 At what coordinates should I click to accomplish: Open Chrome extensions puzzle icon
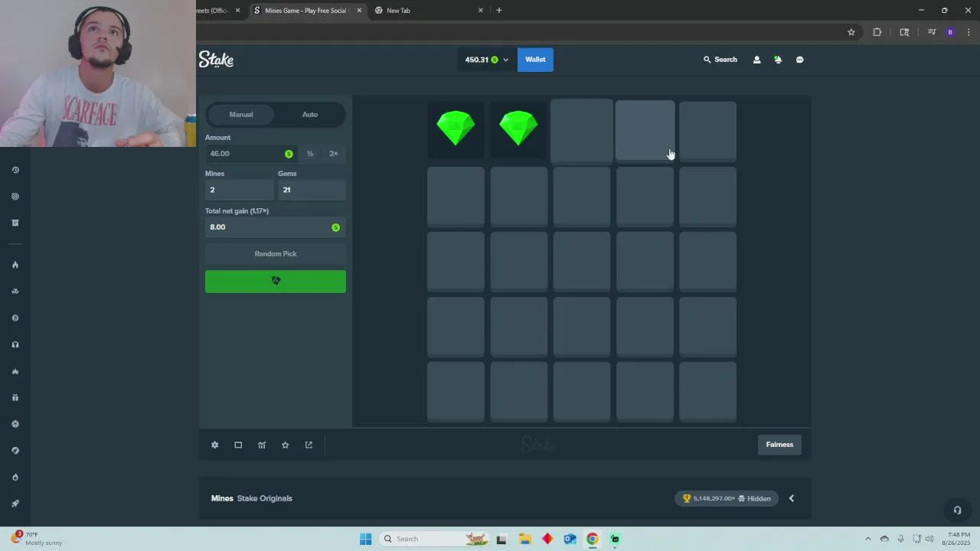click(x=877, y=32)
